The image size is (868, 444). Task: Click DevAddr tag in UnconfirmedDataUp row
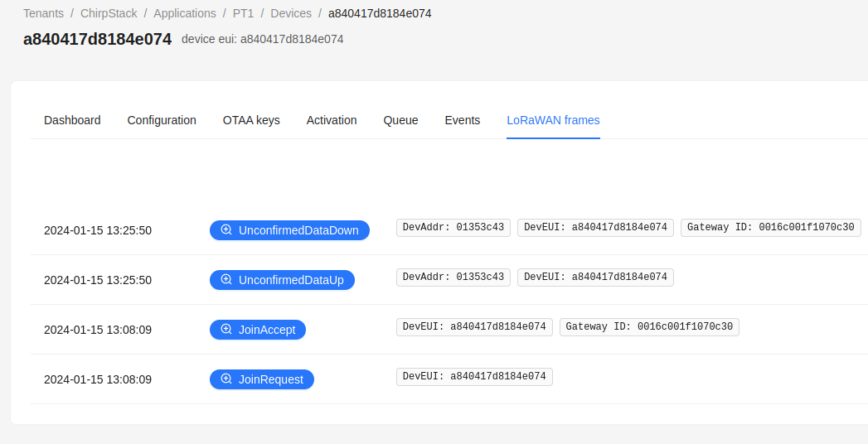(x=453, y=277)
